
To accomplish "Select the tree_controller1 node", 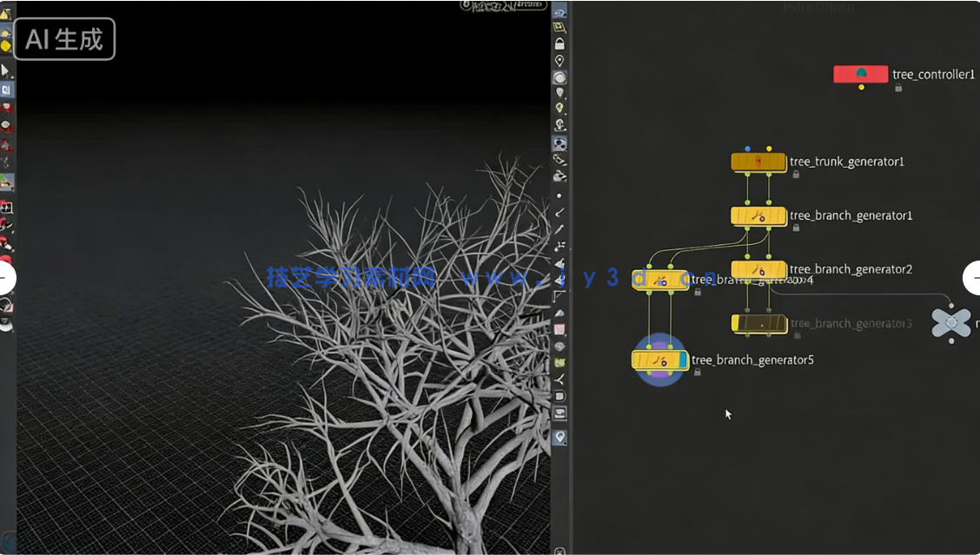I will click(861, 74).
